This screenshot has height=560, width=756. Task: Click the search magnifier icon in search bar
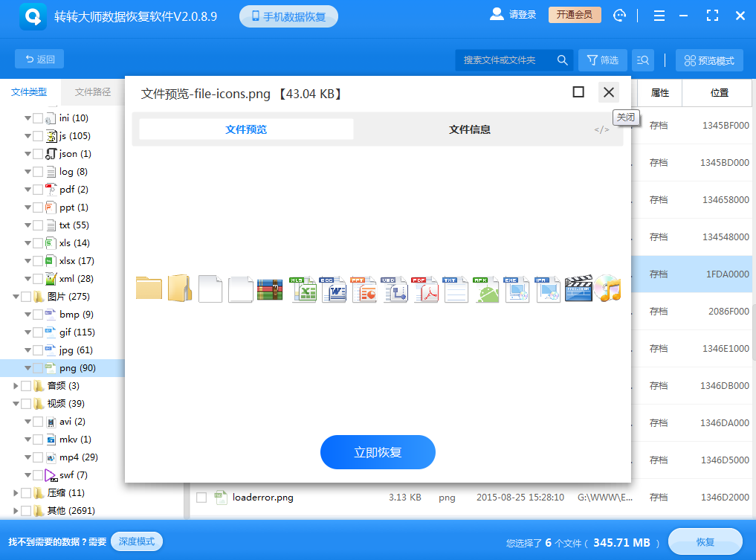click(x=563, y=60)
